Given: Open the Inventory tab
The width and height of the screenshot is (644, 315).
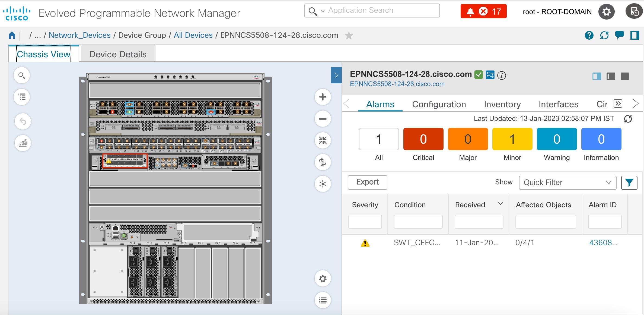Looking at the screenshot, I should click(502, 104).
